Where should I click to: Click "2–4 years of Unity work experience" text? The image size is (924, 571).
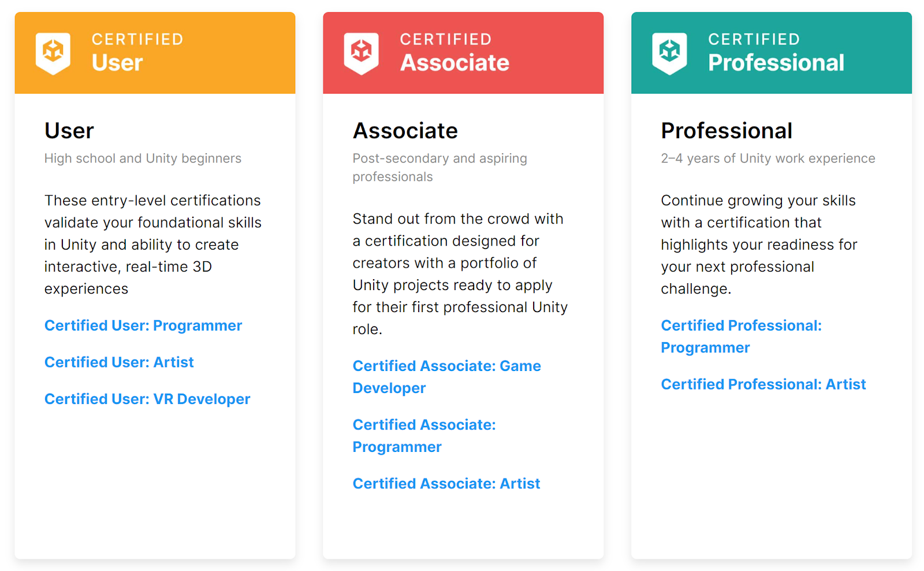(767, 158)
